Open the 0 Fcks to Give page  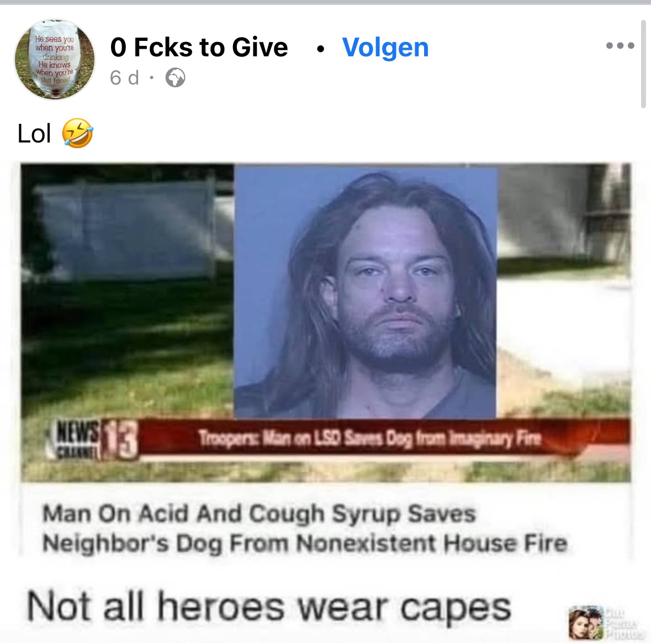point(199,47)
